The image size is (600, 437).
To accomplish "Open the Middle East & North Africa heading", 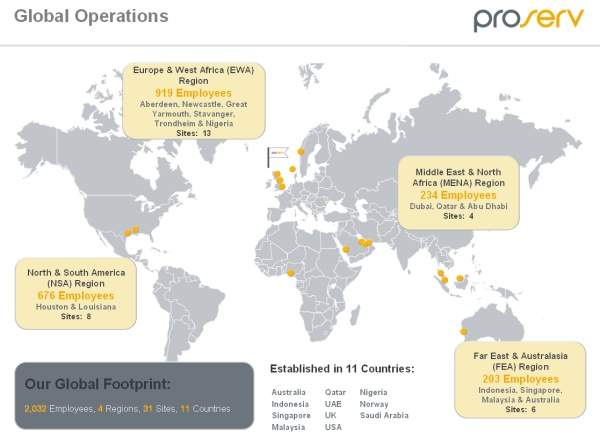I will (x=460, y=177).
